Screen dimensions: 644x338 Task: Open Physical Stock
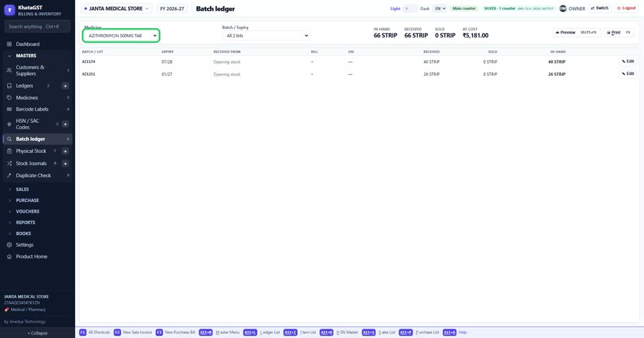click(x=32, y=151)
